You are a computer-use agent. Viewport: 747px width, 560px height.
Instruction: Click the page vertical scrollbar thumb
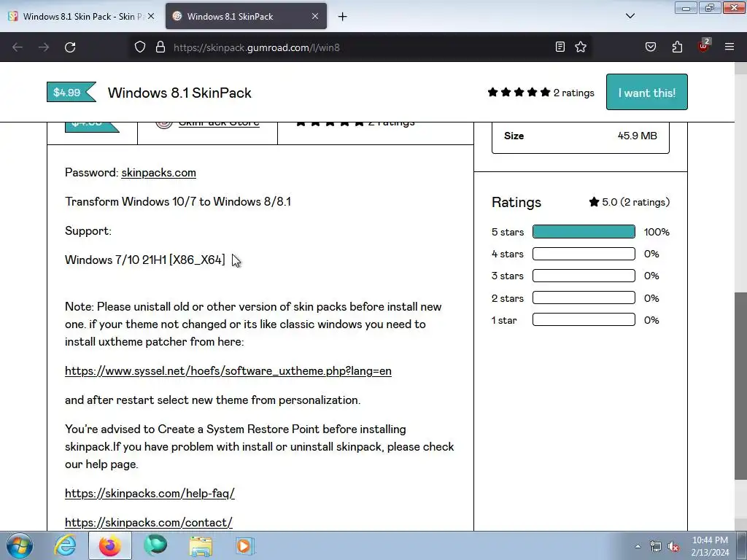[x=740, y=386]
